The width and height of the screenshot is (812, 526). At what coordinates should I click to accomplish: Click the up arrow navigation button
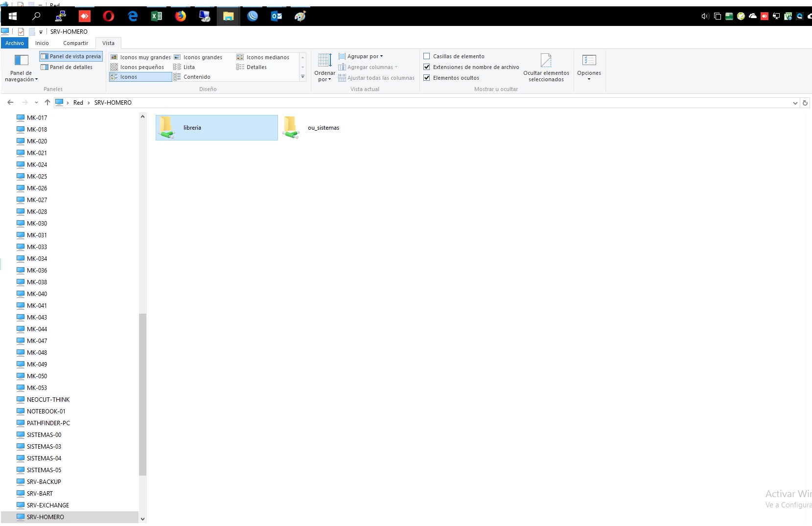click(x=47, y=102)
